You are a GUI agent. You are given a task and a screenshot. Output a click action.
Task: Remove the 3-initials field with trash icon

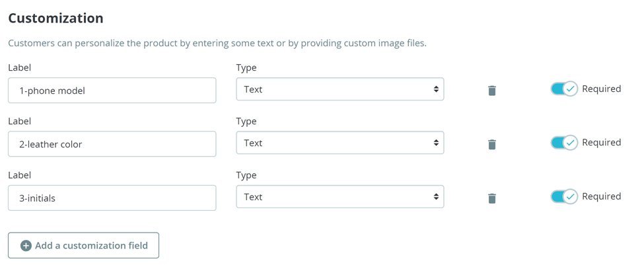click(491, 198)
